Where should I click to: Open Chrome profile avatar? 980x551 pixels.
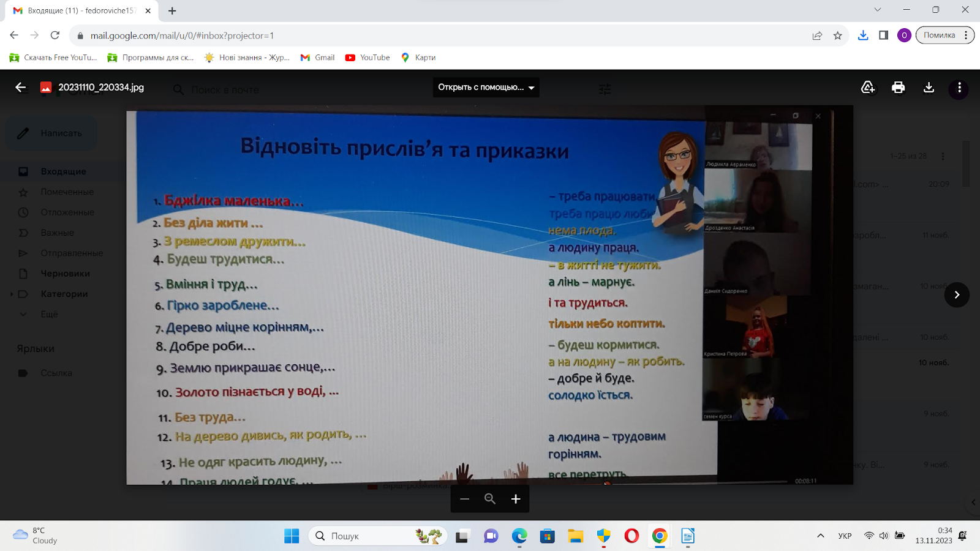point(904,36)
